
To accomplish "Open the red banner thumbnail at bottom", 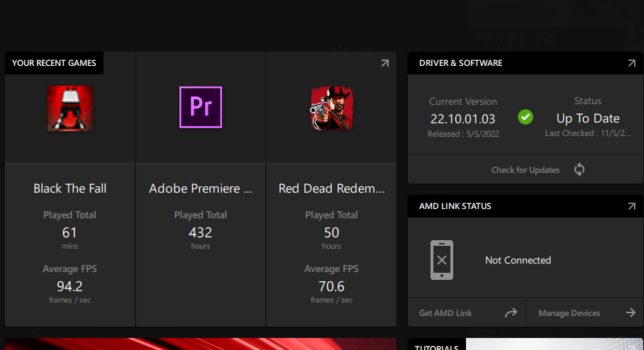I will coord(201,344).
